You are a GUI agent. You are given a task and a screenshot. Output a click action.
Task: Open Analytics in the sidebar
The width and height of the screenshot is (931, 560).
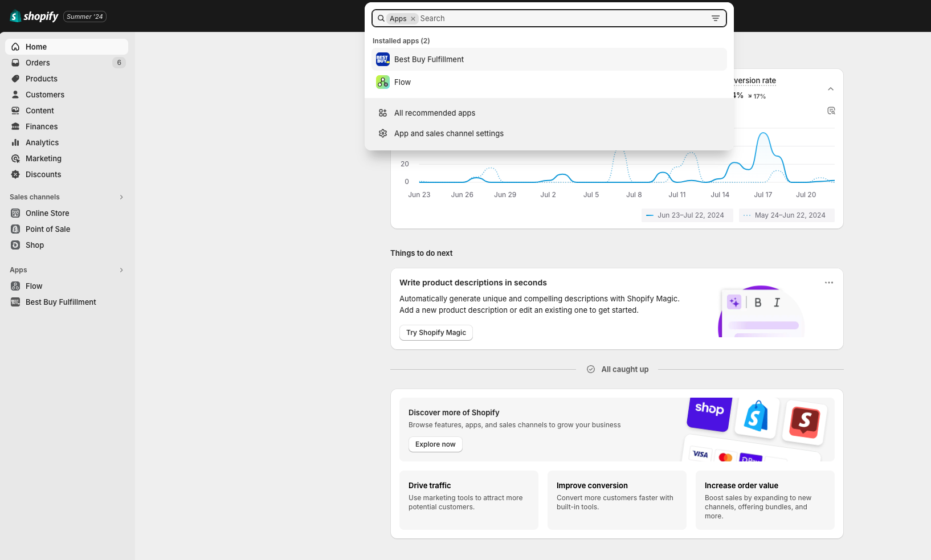[67, 142]
